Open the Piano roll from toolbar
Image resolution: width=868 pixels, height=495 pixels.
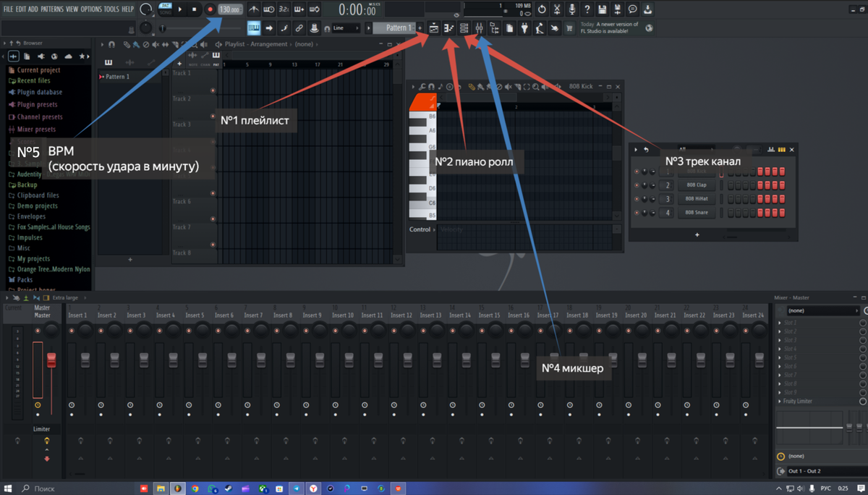[x=449, y=28]
